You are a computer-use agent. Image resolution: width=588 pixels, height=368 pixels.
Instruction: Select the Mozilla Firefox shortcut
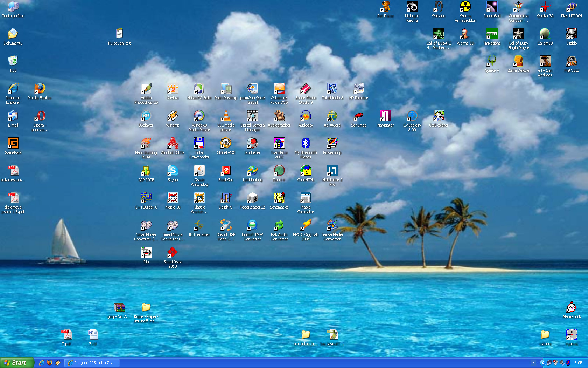point(40,89)
